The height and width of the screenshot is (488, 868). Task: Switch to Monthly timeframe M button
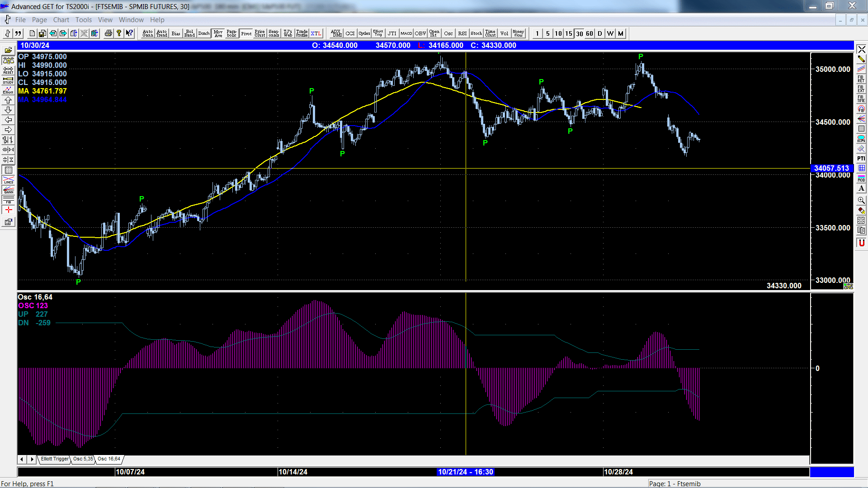[621, 33]
